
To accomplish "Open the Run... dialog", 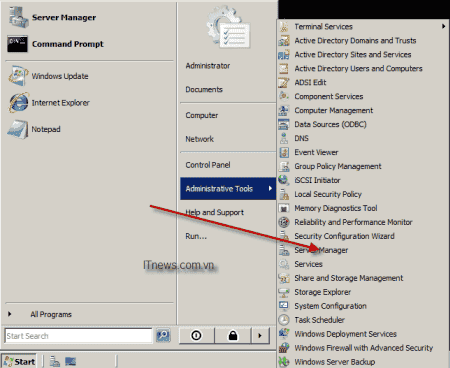I will [x=196, y=236].
